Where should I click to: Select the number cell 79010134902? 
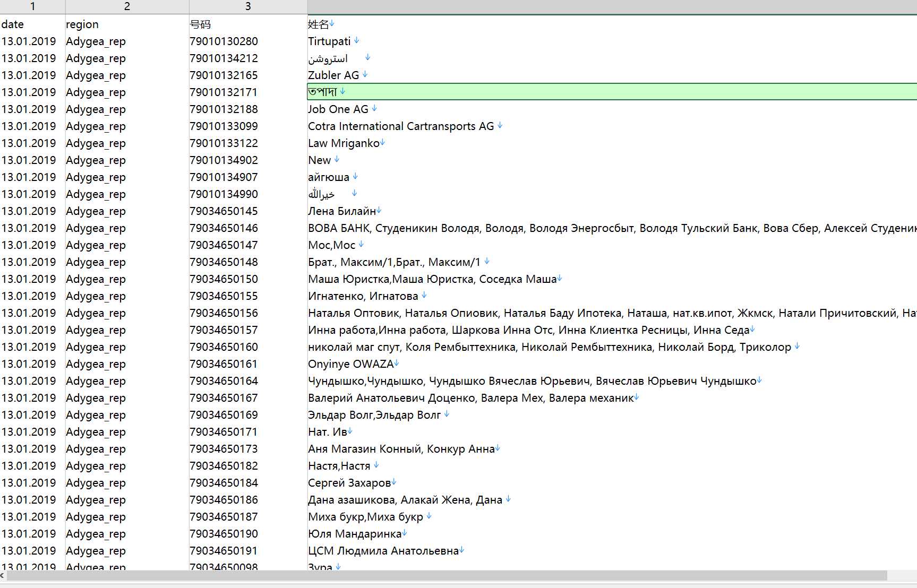pos(248,160)
